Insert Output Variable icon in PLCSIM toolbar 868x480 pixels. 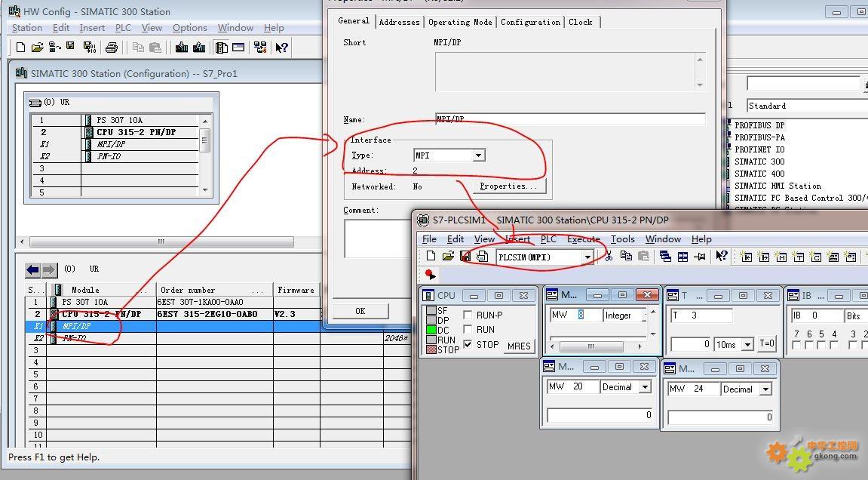(764, 257)
